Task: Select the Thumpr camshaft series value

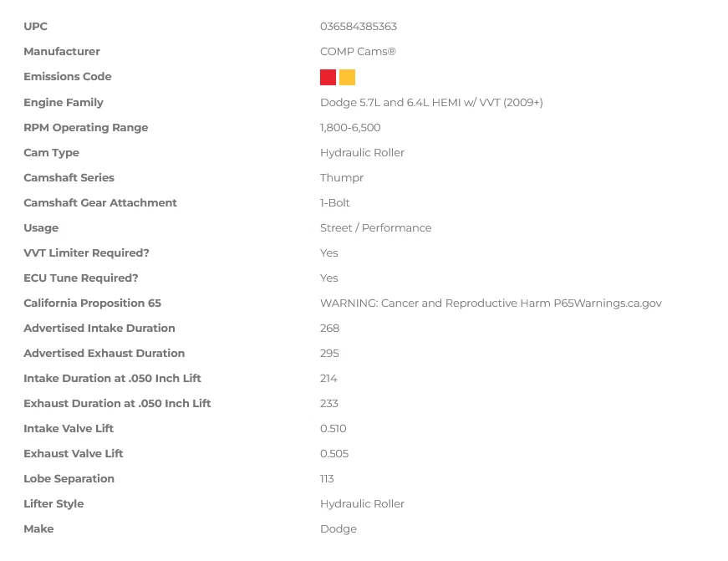Action: (342, 178)
